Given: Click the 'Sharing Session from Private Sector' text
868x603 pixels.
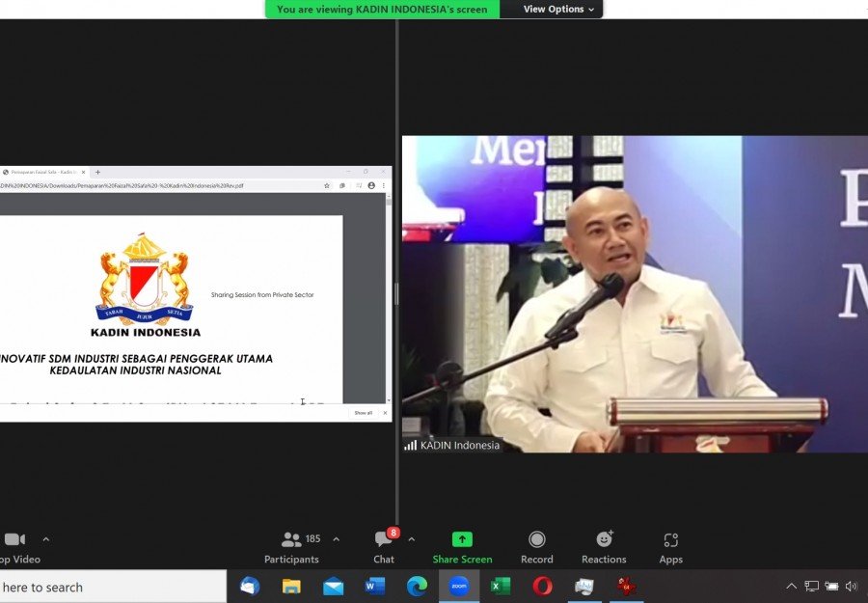Looking at the screenshot, I should point(262,295).
